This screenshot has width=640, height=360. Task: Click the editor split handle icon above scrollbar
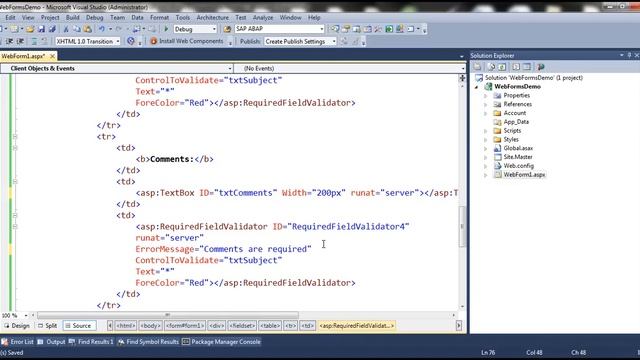coord(462,78)
